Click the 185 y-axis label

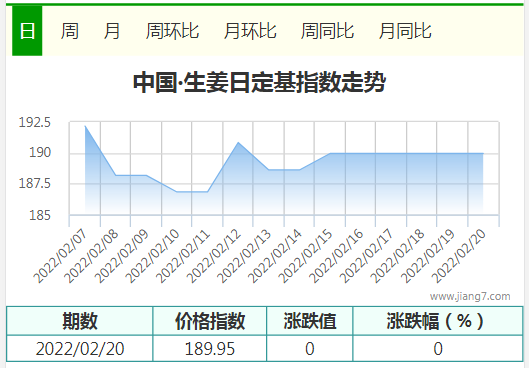(40, 215)
